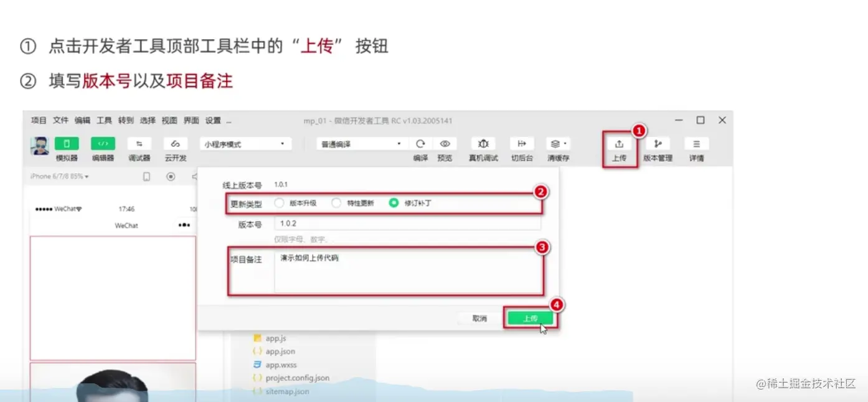868x402 pixels.
Task: Open the 界面 menu
Action: click(x=191, y=120)
